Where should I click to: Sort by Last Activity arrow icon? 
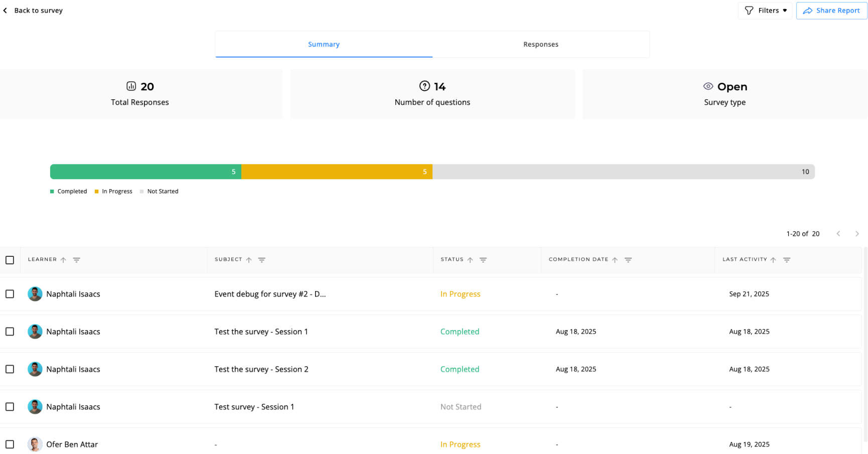[773, 260]
